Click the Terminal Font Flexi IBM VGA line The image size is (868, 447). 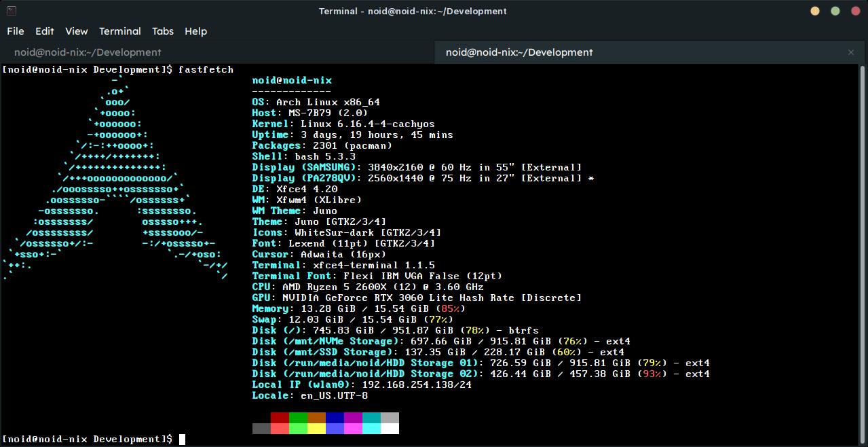coord(377,276)
